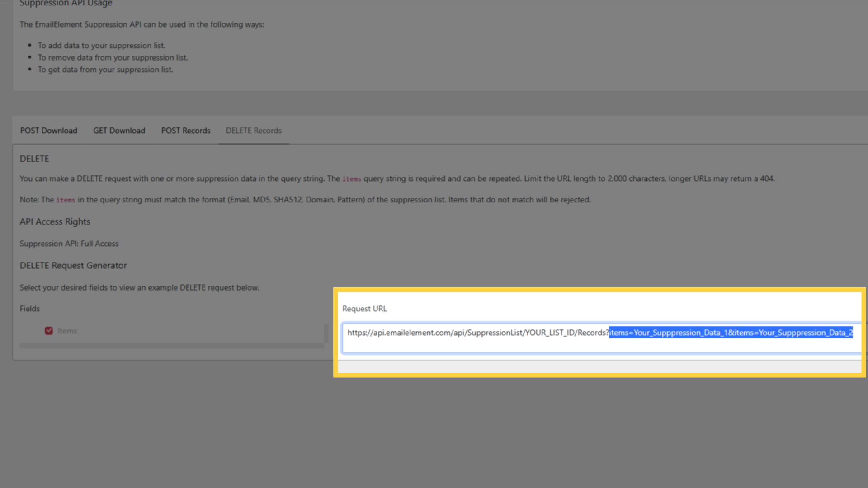
Task: Select the DELETE Records tab
Action: (x=254, y=131)
